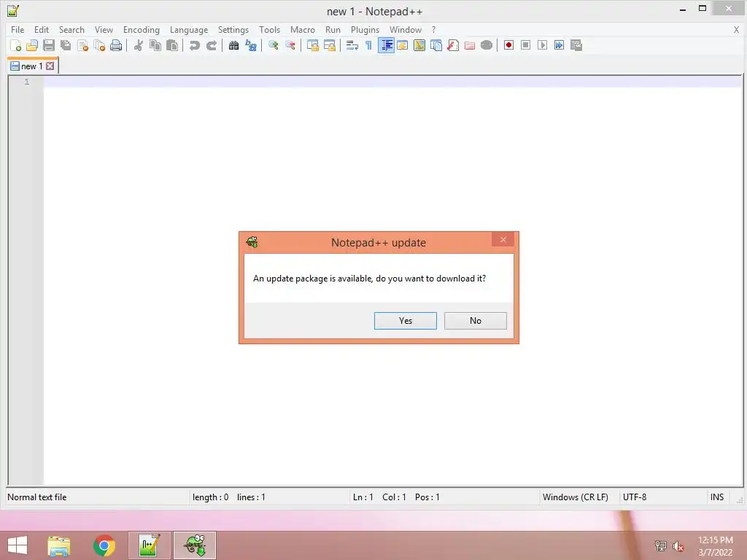Open Google Chrome from the taskbar

tap(104, 545)
